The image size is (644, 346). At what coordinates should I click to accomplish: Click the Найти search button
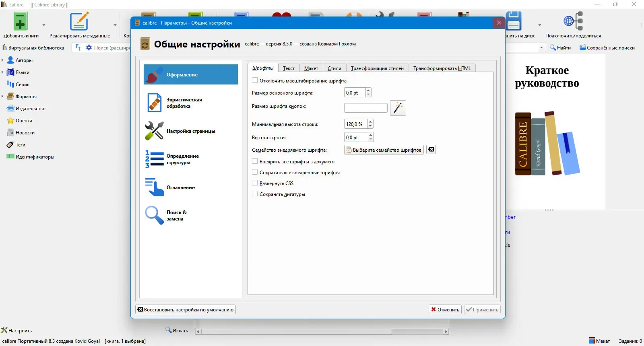point(560,47)
